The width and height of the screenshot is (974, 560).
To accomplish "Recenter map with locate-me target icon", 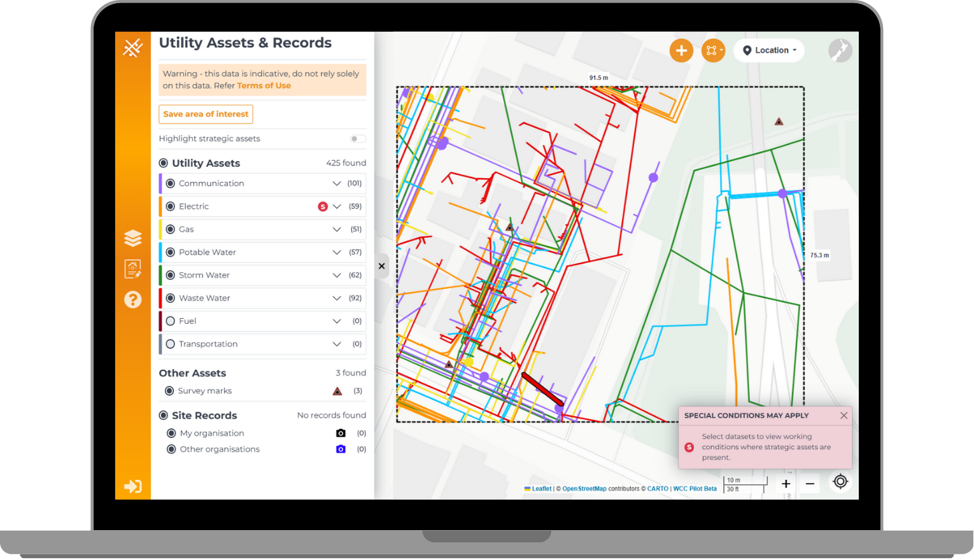I will point(840,482).
